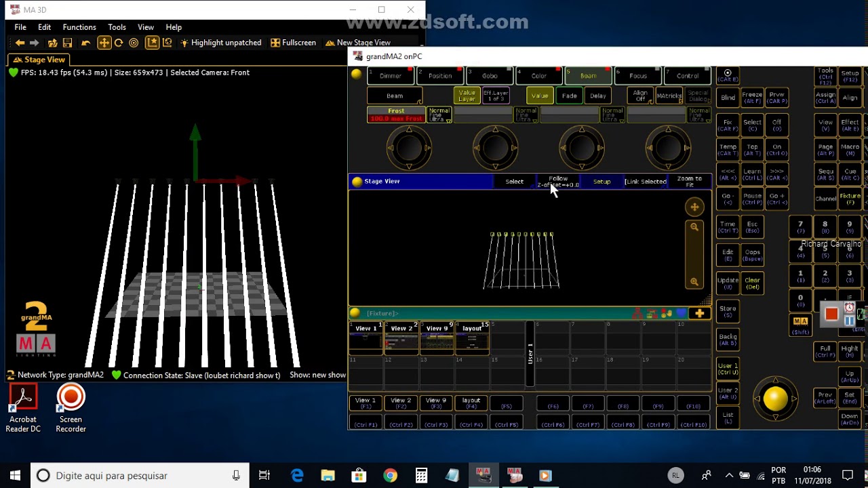
Task: Click New Stage View in MA 3D toolbar
Action: 357,43
